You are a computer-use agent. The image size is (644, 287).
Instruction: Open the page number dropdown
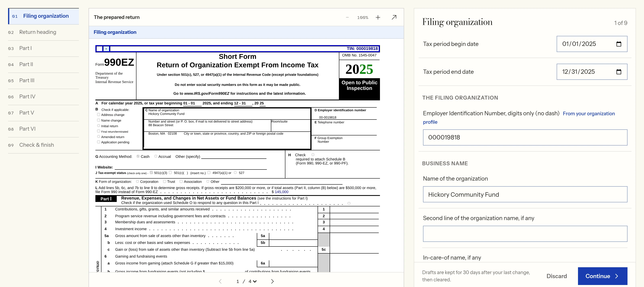tap(253, 281)
